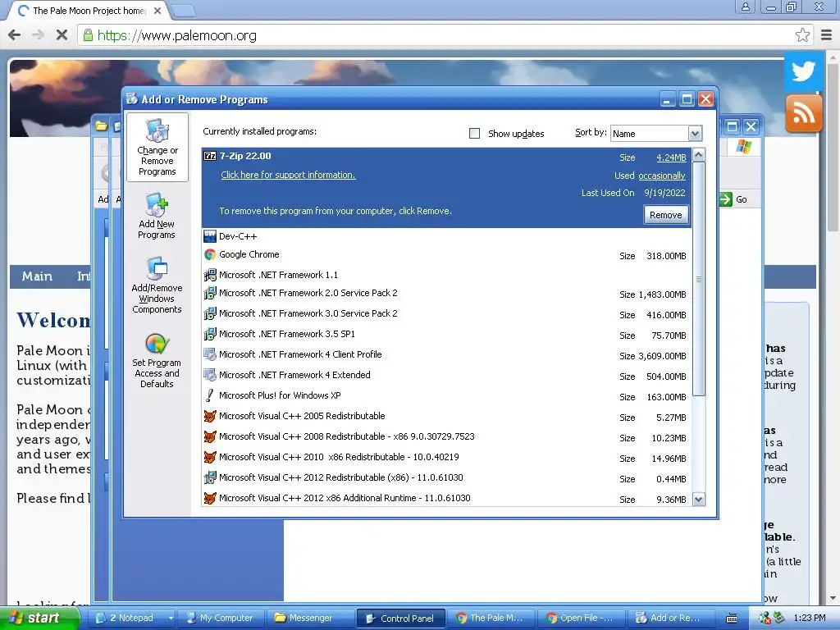Open the Main menu on Pale Moon page
The height and width of the screenshot is (630, 840).
tap(37, 276)
